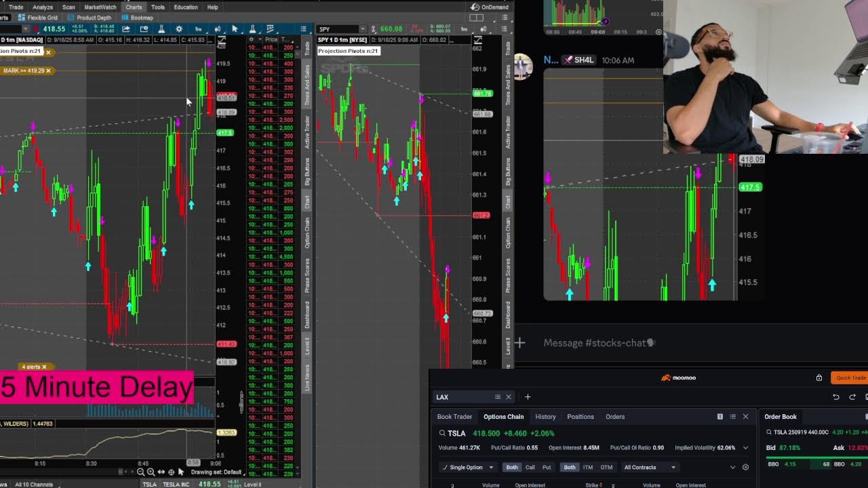Screen dimensions: 868x488
Task: Open the Bookmap subtab
Action: pyautogui.click(x=138, y=18)
